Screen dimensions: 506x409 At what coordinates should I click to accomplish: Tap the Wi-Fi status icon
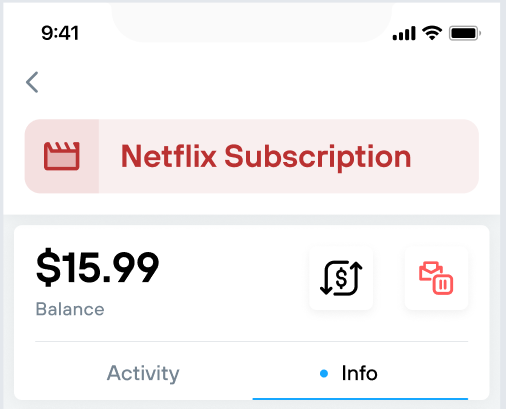click(x=432, y=33)
